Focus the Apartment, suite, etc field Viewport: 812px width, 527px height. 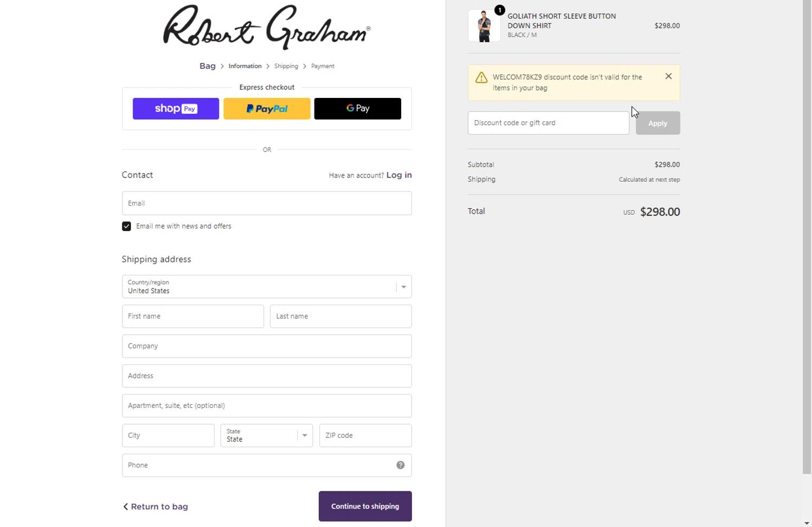(267, 405)
